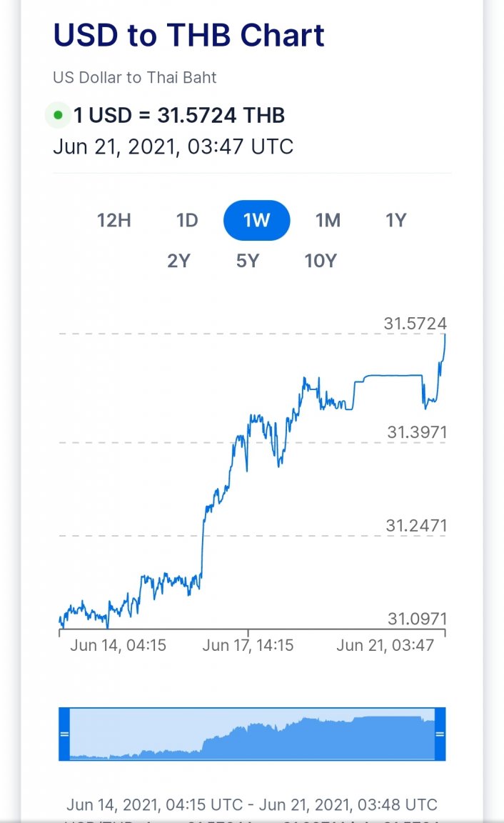Switch to the 1Y time range

point(395,220)
